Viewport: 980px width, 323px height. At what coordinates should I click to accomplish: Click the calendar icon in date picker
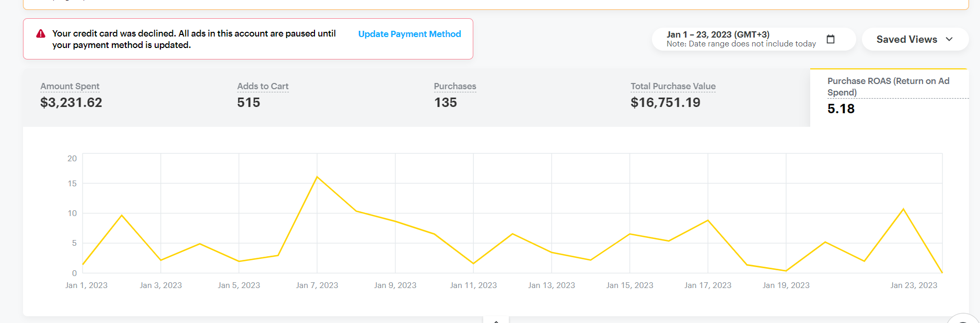(x=831, y=39)
